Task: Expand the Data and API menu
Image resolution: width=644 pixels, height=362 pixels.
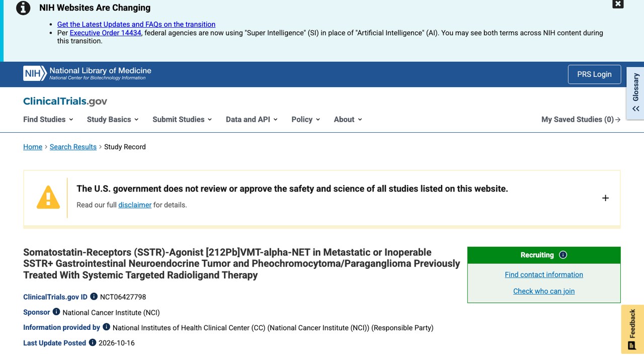Action: coord(252,119)
